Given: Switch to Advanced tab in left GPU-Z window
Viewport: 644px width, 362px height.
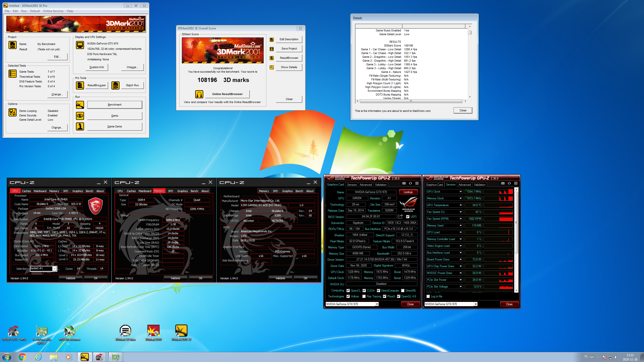Looking at the screenshot, I should (x=366, y=185).
